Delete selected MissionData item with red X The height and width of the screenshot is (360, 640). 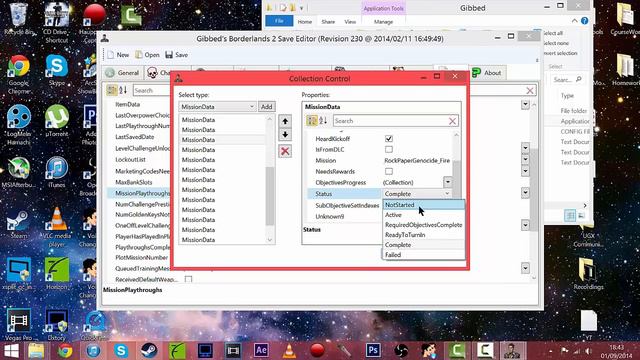tap(285, 151)
